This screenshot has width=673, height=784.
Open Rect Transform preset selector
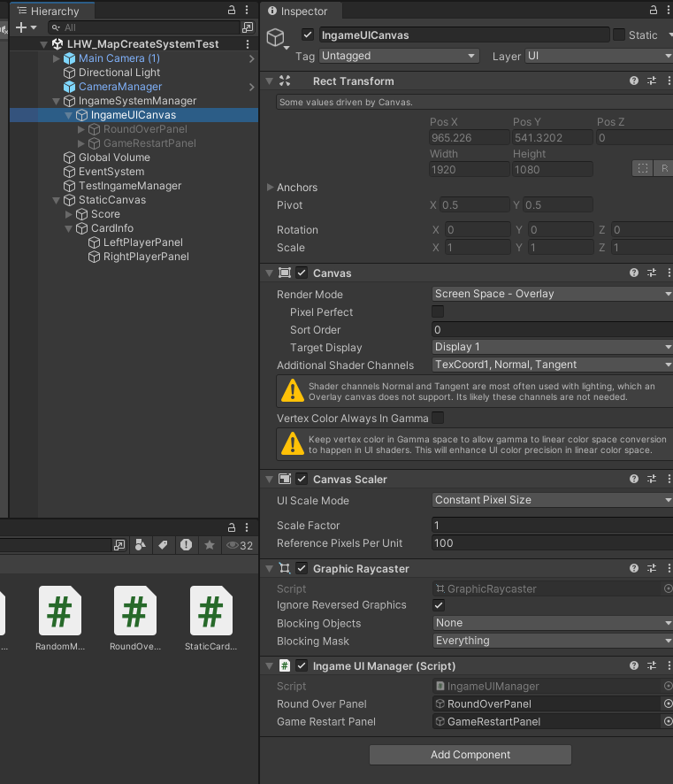click(x=652, y=81)
